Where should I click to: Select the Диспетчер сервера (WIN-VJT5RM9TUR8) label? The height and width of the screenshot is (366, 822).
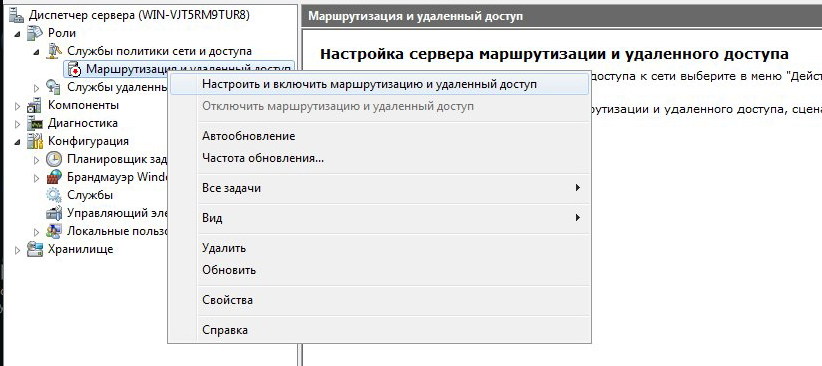click(139, 15)
